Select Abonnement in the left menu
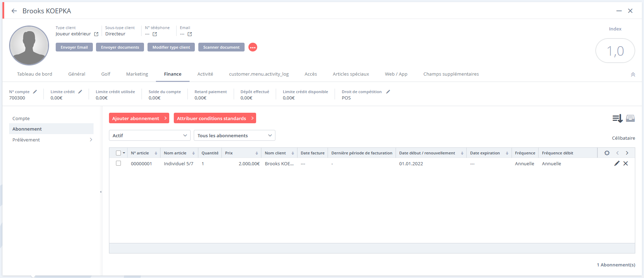 pos(51,129)
